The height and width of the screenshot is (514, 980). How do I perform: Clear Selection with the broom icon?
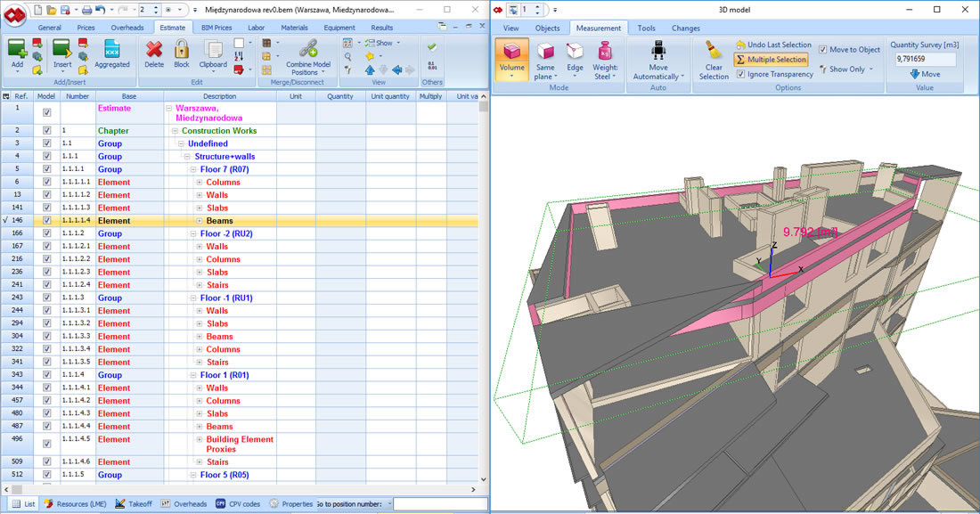714,61
